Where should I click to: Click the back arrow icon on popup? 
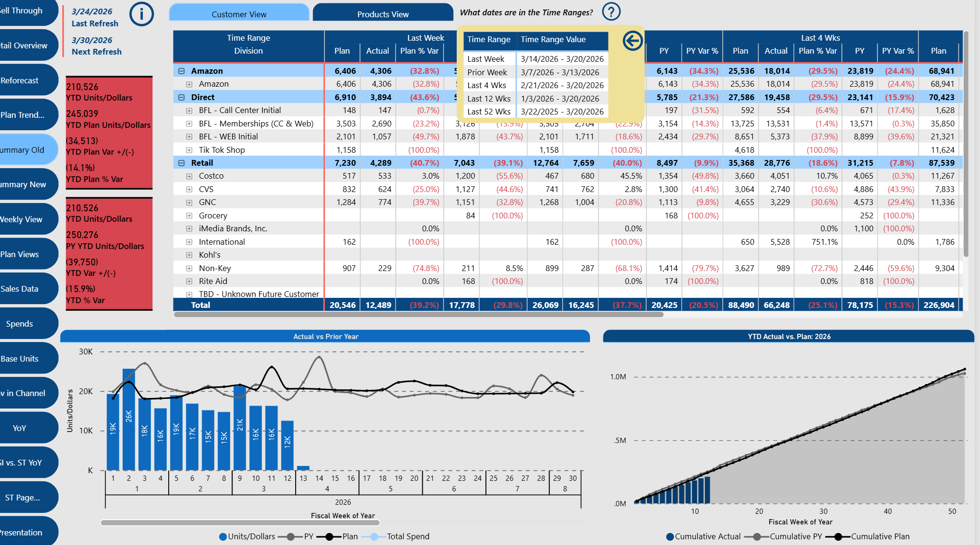[633, 41]
